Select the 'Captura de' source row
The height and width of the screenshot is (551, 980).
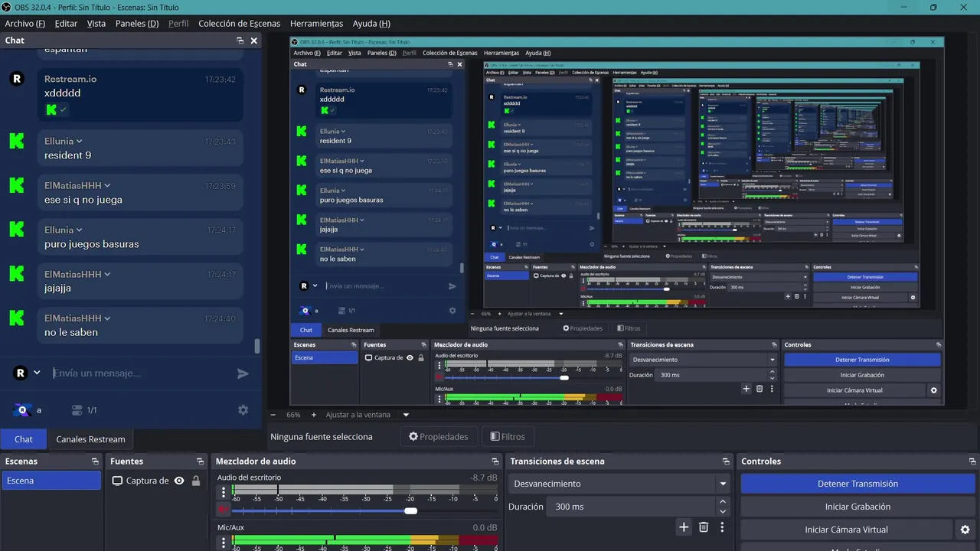pyautogui.click(x=157, y=481)
